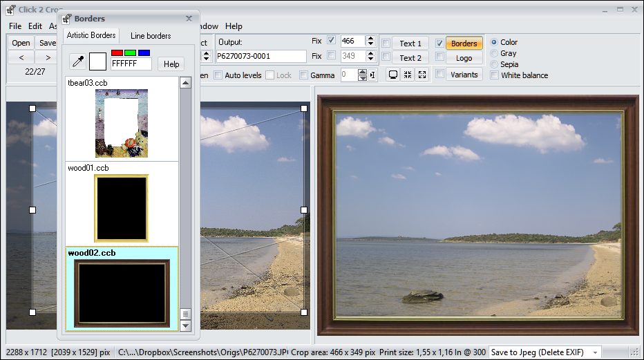The width and height of the screenshot is (644, 360).
Task: Enable White balance
Action: (x=495, y=75)
